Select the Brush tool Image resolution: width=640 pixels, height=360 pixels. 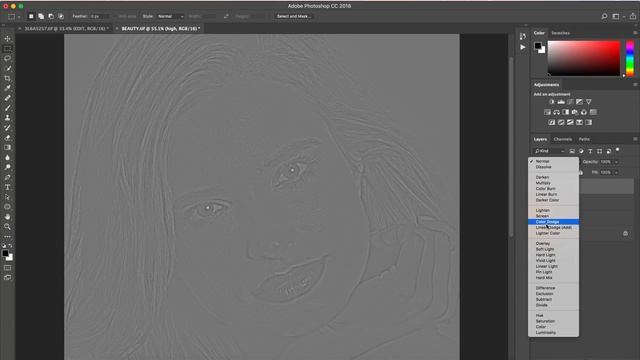[8, 108]
